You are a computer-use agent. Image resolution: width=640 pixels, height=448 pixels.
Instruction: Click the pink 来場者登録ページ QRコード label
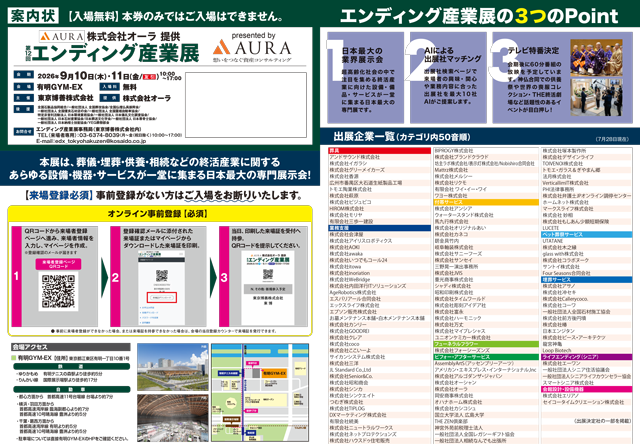(58, 264)
